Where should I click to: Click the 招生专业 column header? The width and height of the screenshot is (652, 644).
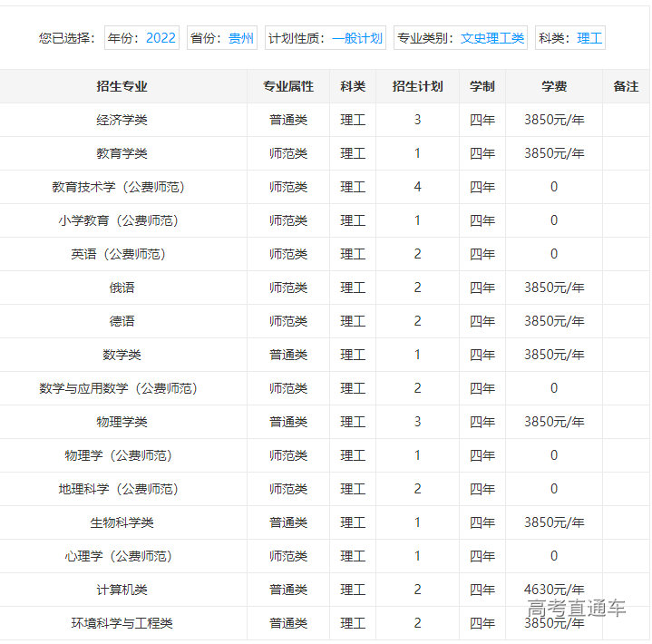[122, 86]
